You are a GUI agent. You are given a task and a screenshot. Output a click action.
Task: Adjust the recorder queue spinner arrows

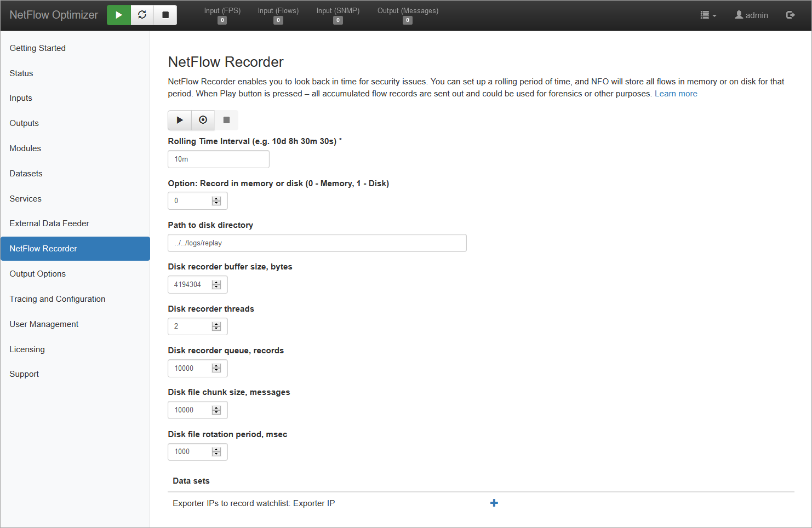click(216, 369)
